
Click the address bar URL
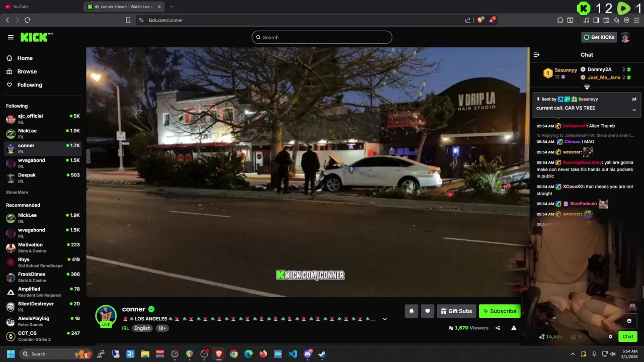pos(166,20)
